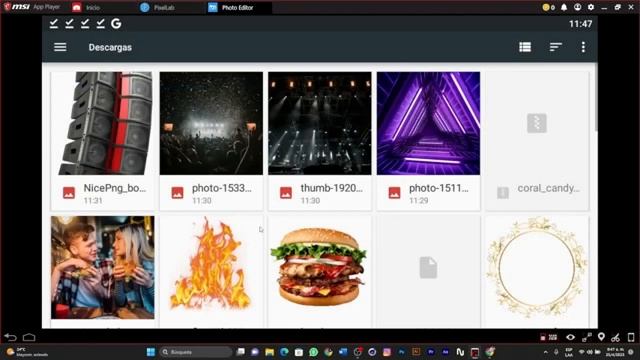Click the scissors screenshot icon in bottom bar

[616, 337]
